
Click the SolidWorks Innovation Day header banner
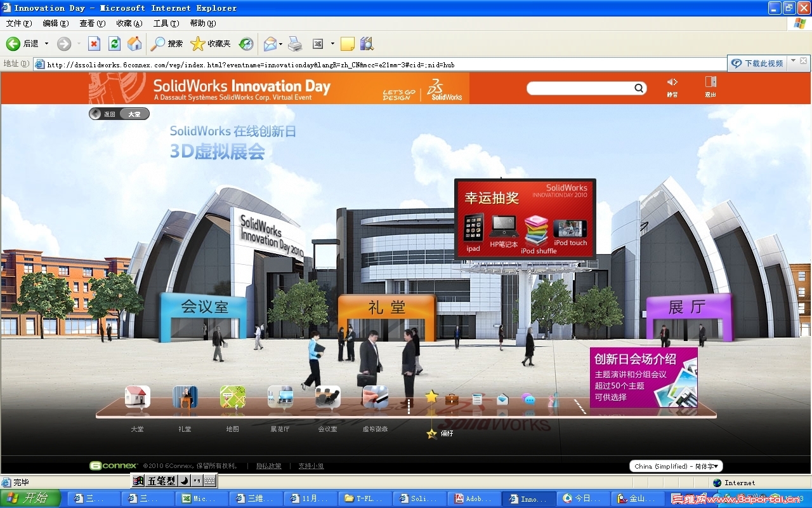pos(279,88)
